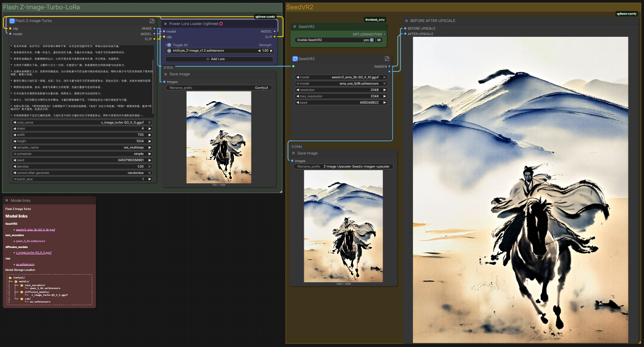Toggle Enable SeedVR2 yes switch
The height and width of the screenshot is (347, 644).
click(x=371, y=40)
